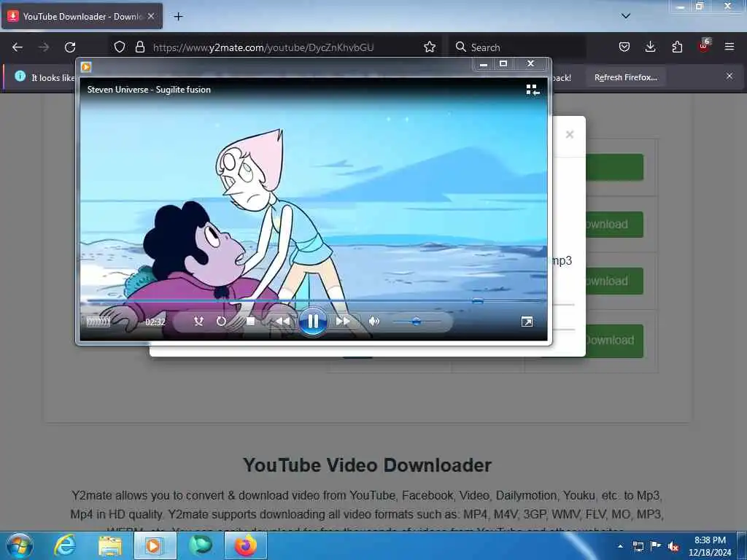Expand the list all tabs dropdown
Image resolution: width=747 pixels, height=560 pixels.
click(626, 16)
